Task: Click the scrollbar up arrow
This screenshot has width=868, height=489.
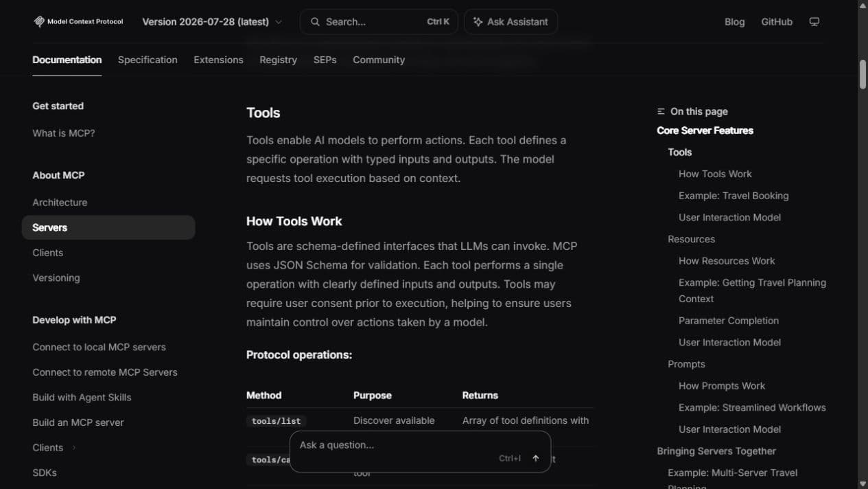Action: click(x=863, y=5)
